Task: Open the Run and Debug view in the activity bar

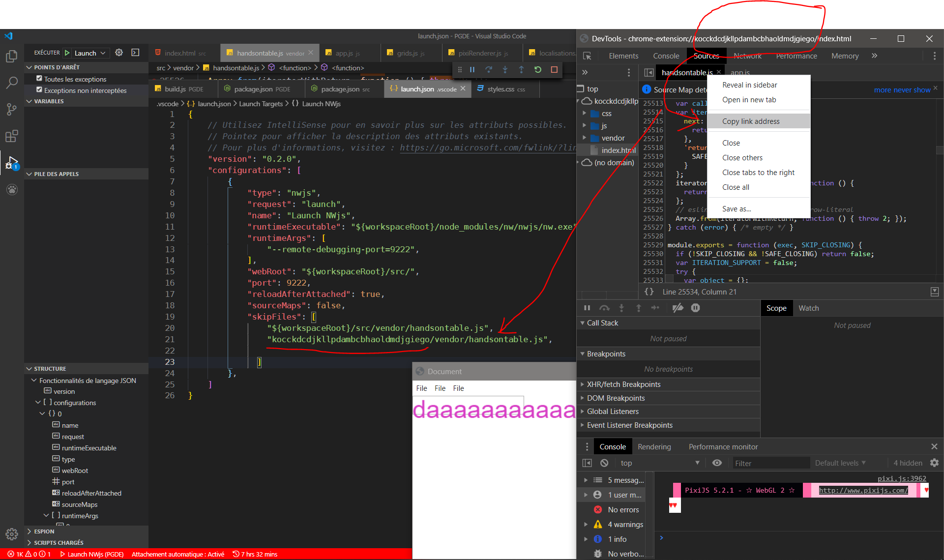Action: click(12, 162)
